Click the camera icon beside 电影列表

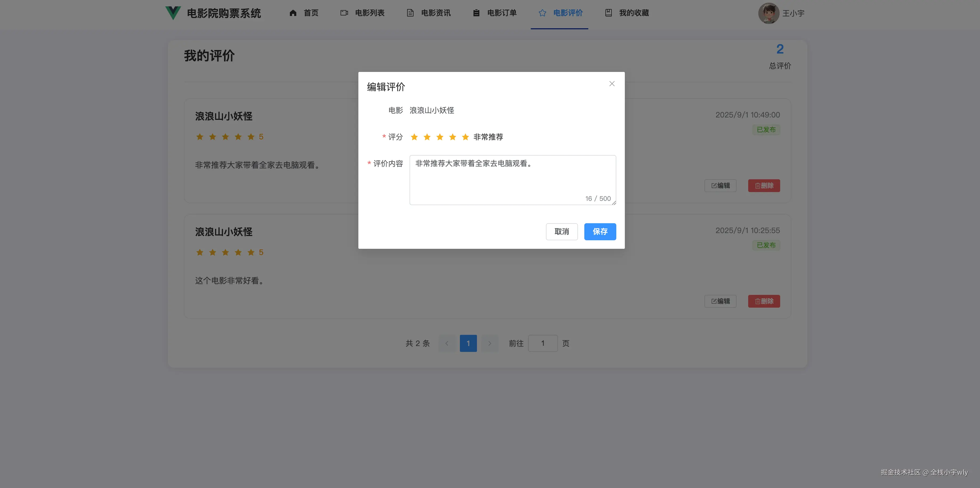coord(343,13)
